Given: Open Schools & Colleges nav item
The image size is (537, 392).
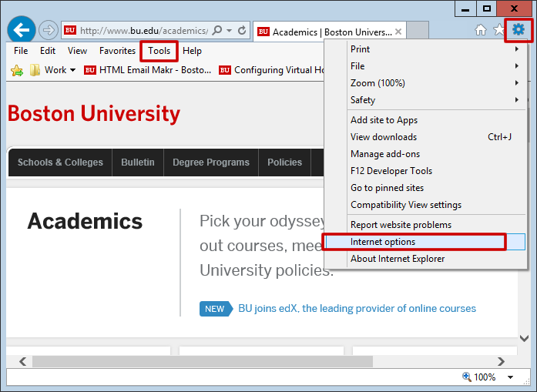Looking at the screenshot, I should (60, 162).
